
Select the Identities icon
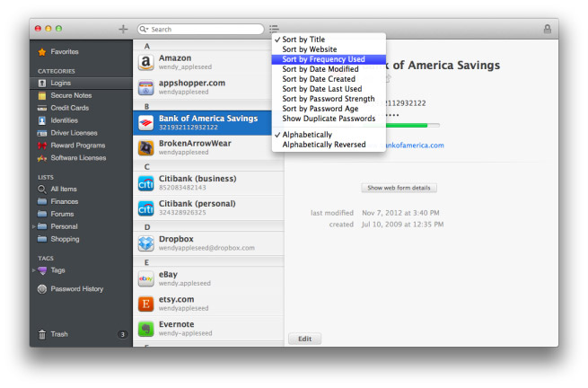point(42,120)
